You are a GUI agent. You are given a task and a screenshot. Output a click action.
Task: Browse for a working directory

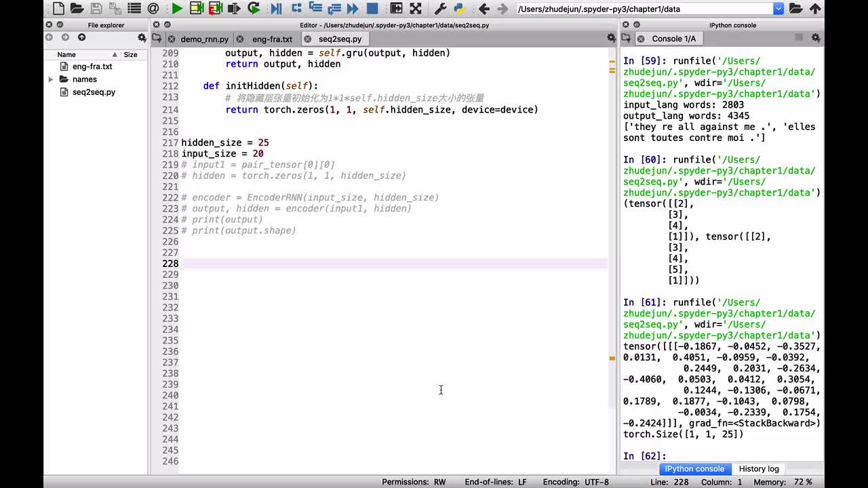pyautogui.click(x=795, y=9)
